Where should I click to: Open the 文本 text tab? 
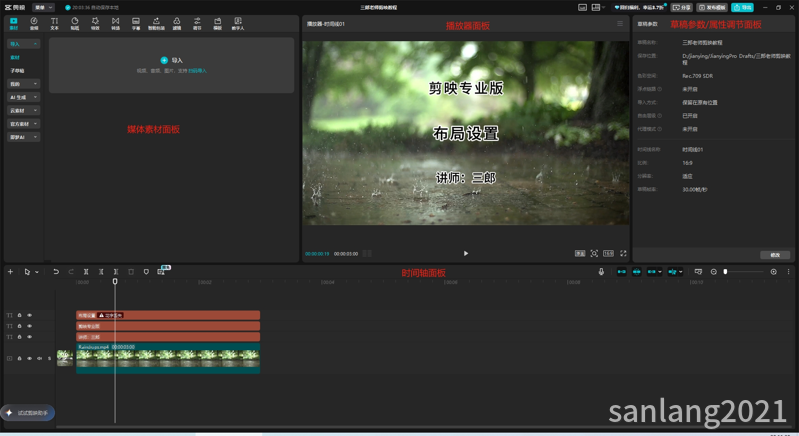(x=55, y=23)
